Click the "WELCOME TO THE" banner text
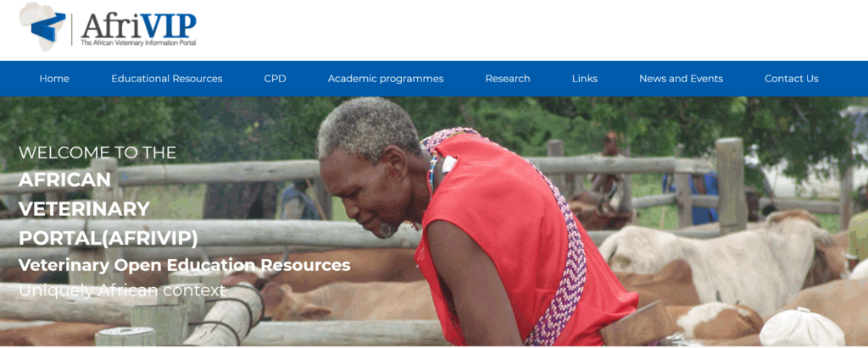This screenshot has width=868, height=348. point(97,152)
